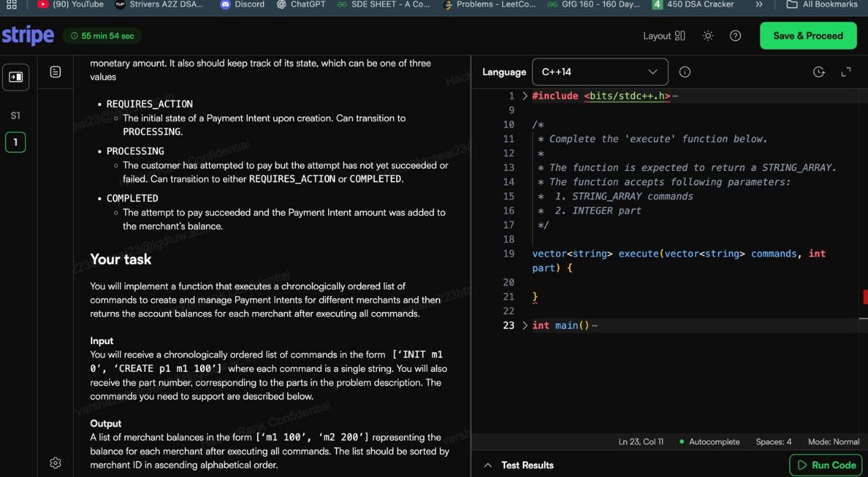The height and width of the screenshot is (477, 868).
Task: Click the Layout icon in header
Action: click(x=665, y=36)
